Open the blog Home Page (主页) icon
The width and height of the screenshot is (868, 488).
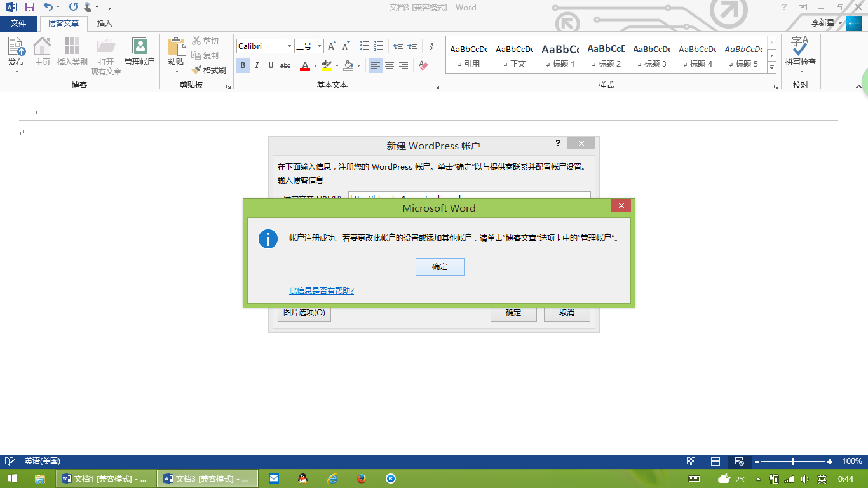tap(42, 52)
